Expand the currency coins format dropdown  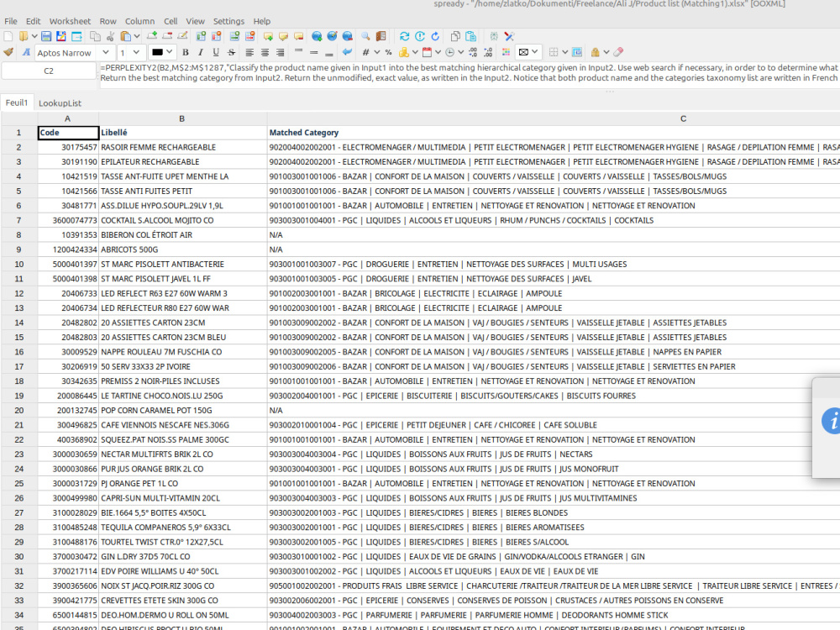[415, 52]
